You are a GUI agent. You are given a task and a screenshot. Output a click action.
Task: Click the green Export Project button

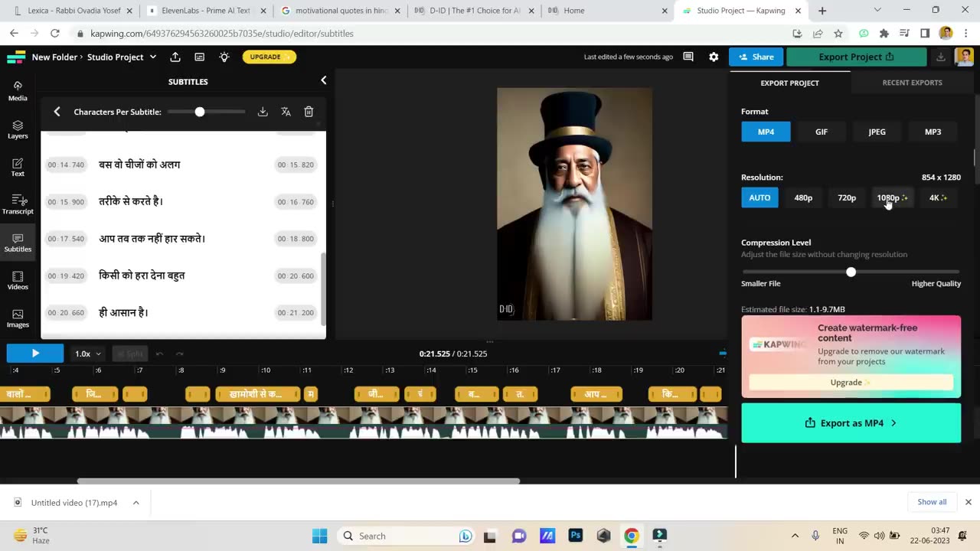(856, 57)
